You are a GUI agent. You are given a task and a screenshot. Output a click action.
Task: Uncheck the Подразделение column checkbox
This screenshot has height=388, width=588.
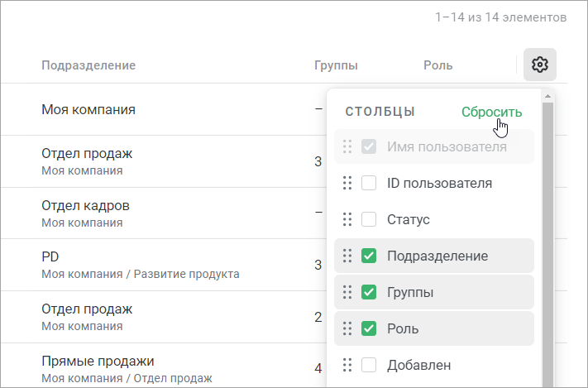coord(369,256)
